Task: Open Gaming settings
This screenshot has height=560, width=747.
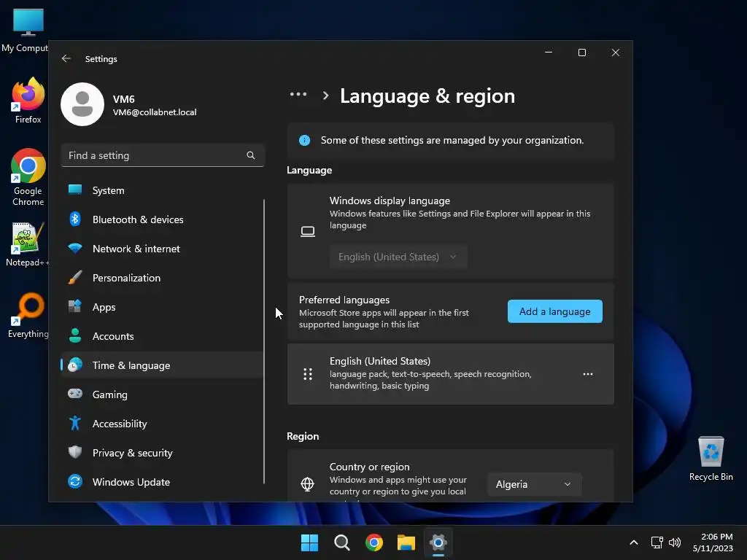Action: 162,394
